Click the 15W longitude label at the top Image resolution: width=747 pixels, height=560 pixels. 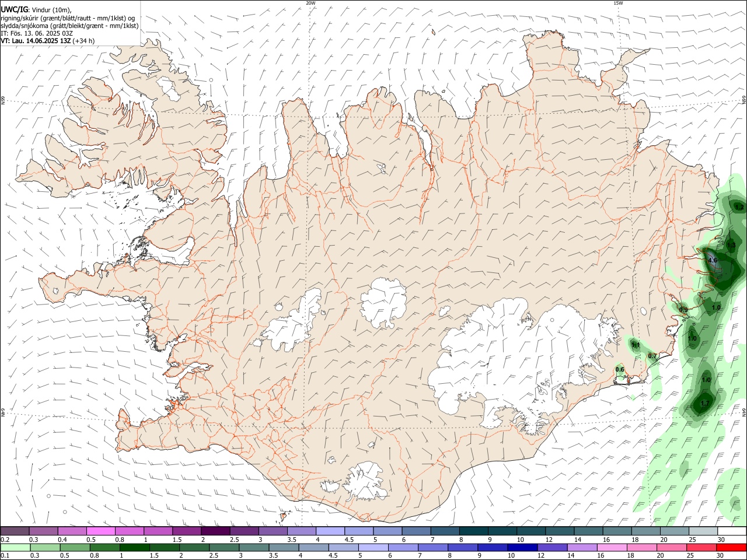[618, 3]
